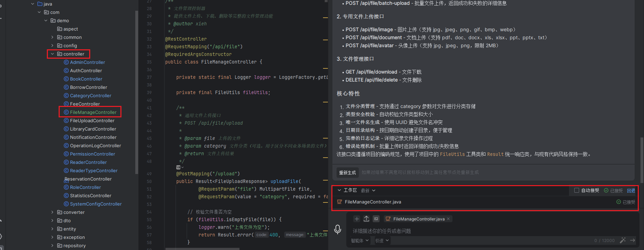Expand the dto package

coord(52,220)
